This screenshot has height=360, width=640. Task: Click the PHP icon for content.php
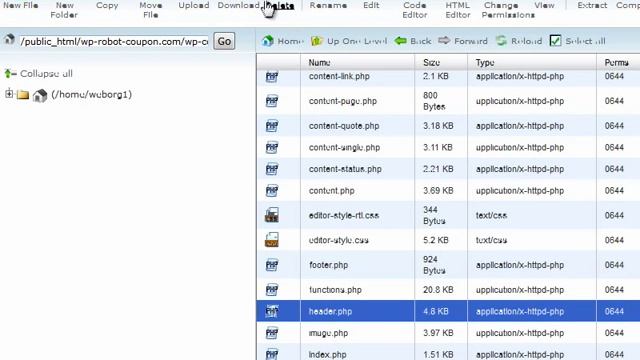pyautogui.click(x=272, y=191)
